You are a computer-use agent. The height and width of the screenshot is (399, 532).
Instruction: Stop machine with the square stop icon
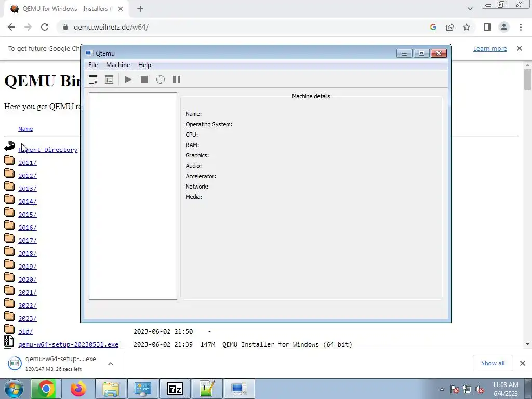coord(144,79)
